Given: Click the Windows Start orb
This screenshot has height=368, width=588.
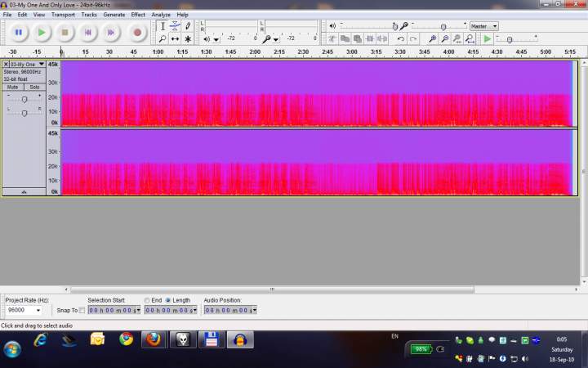Looking at the screenshot, I should tap(12, 349).
